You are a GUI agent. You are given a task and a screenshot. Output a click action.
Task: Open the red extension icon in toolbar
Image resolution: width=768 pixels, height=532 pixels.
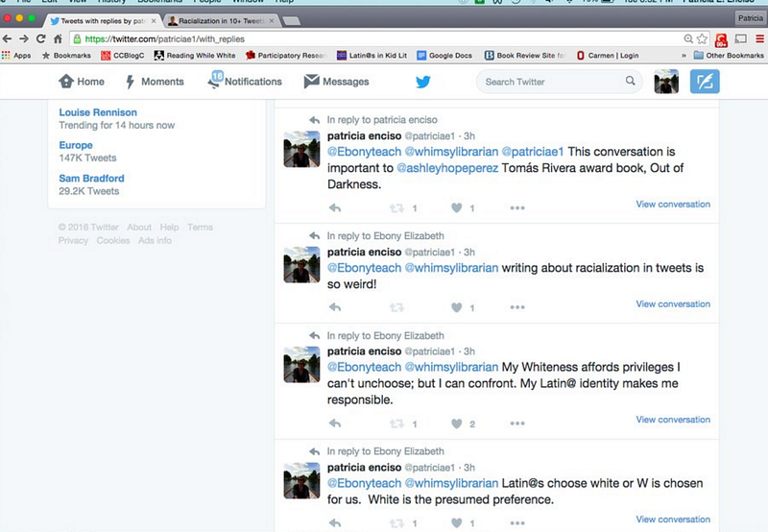721,39
